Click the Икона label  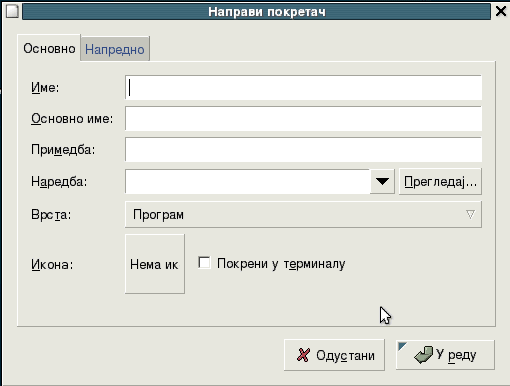[52, 265]
